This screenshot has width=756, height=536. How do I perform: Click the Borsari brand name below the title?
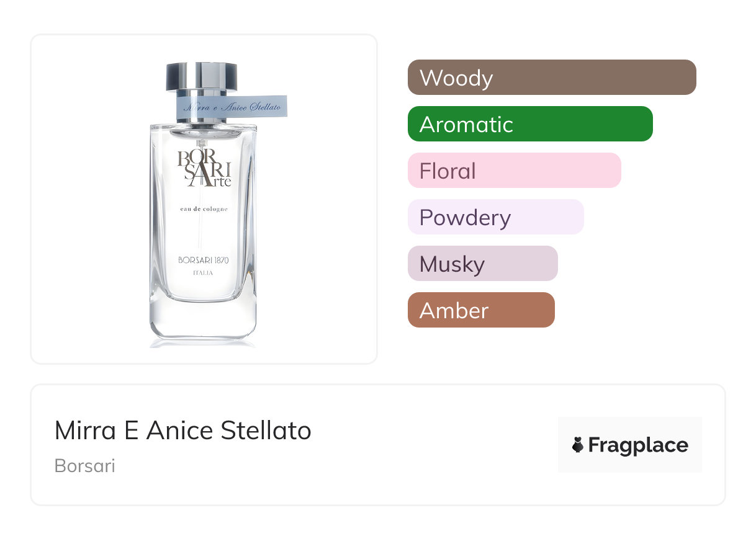point(85,466)
